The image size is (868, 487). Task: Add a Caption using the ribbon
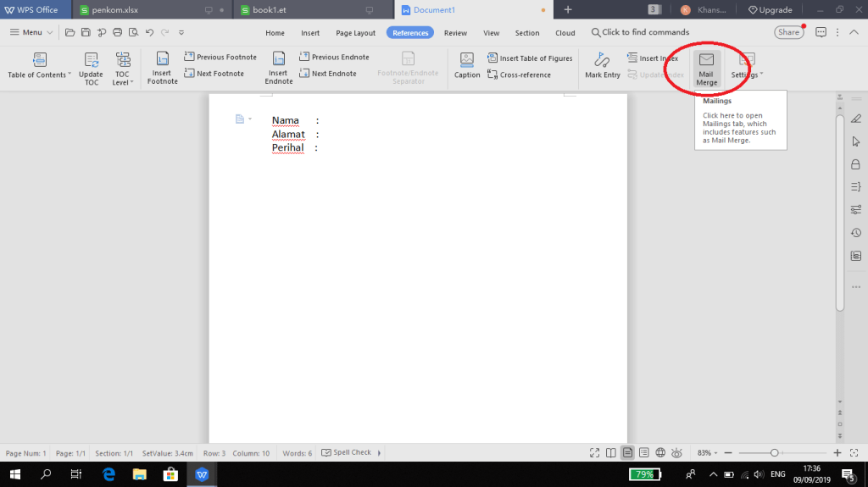pos(467,65)
